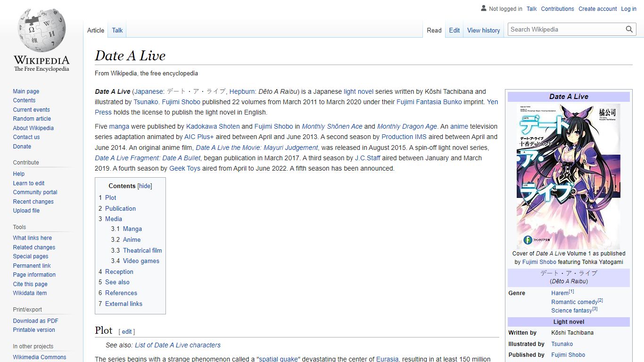Open the sidebar Contents link
The height and width of the screenshot is (362, 644).
pyautogui.click(x=24, y=100)
